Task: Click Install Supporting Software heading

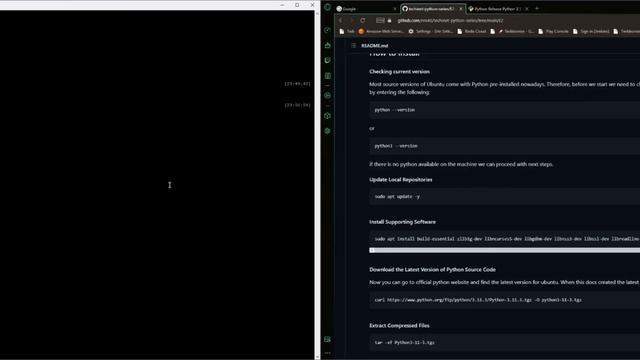Action: pos(402,222)
